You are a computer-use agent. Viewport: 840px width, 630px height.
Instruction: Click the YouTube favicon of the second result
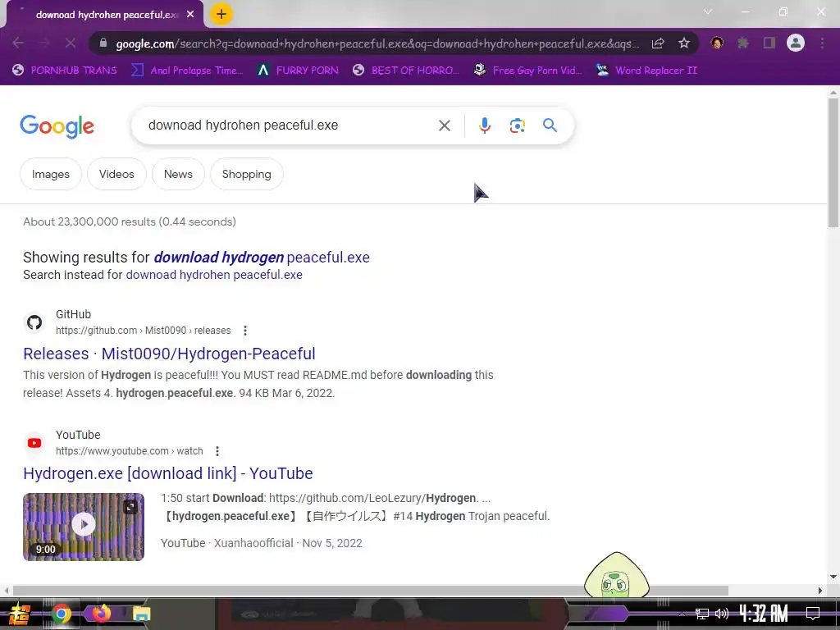34,443
